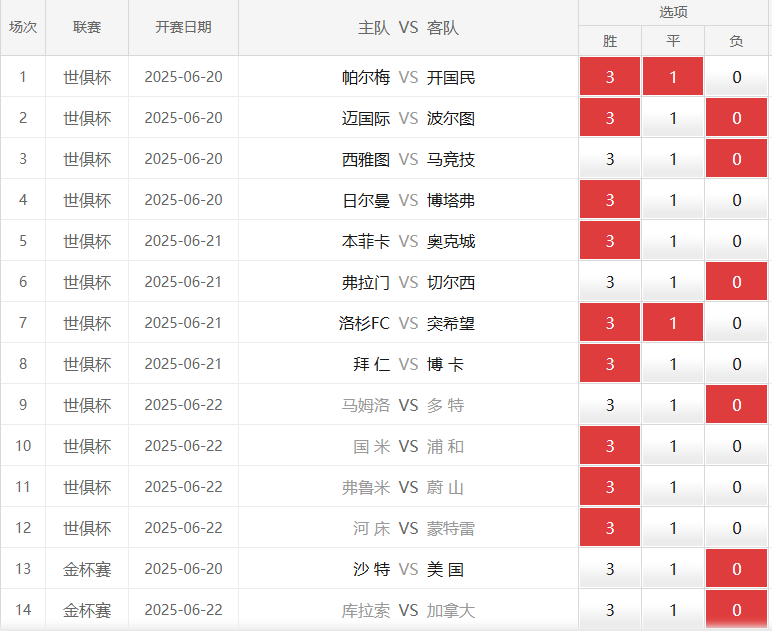Toggle win option 3 for 国米 VS 浦和
Image resolution: width=772 pixels, height=635 pixels.
coord(610,445)
